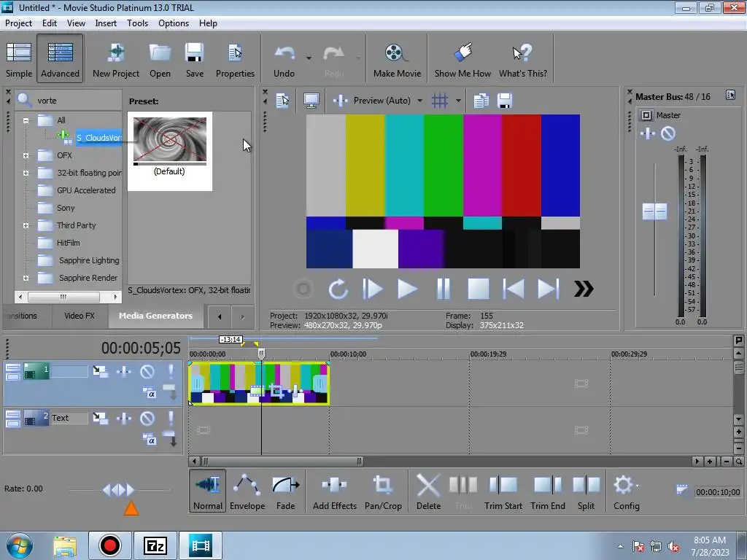Switch to the Media Generators tab

pyautogui.click(x=155, y=316)
